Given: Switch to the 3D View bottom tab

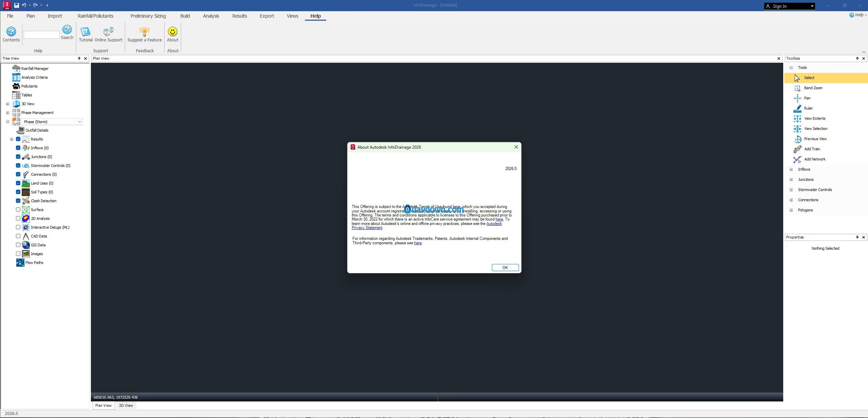Looking at the screenshot, I should 126,405.
